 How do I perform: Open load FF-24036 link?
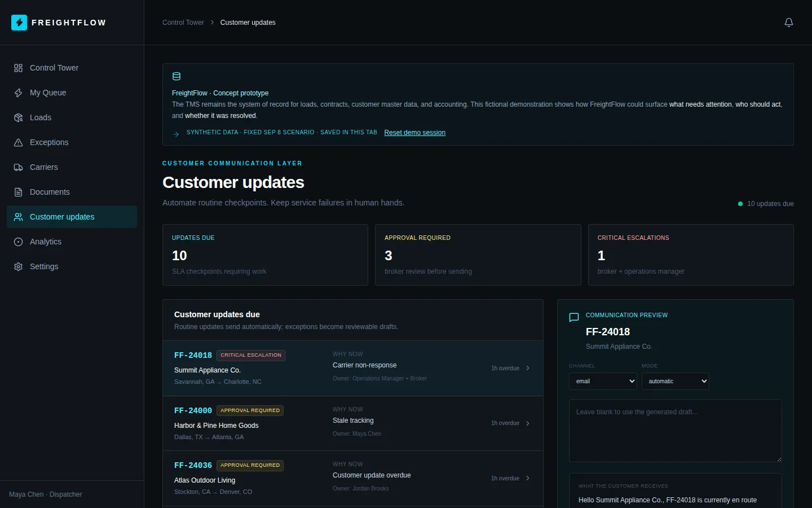(x=193, y=465)
